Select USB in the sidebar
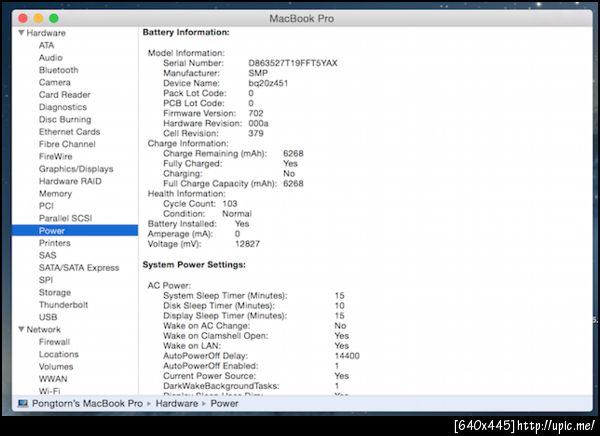 coord(48,317)
